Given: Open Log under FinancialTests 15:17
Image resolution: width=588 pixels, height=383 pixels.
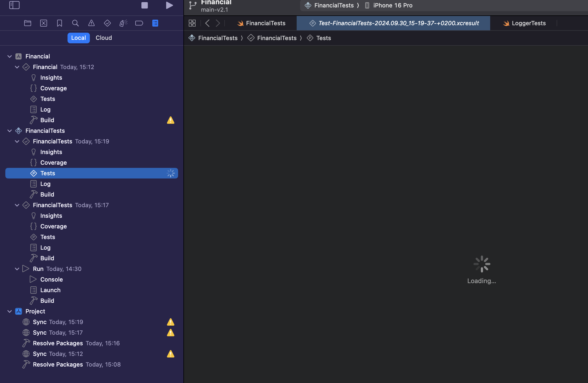Looking at the screenshot, I should click(92, 248).
